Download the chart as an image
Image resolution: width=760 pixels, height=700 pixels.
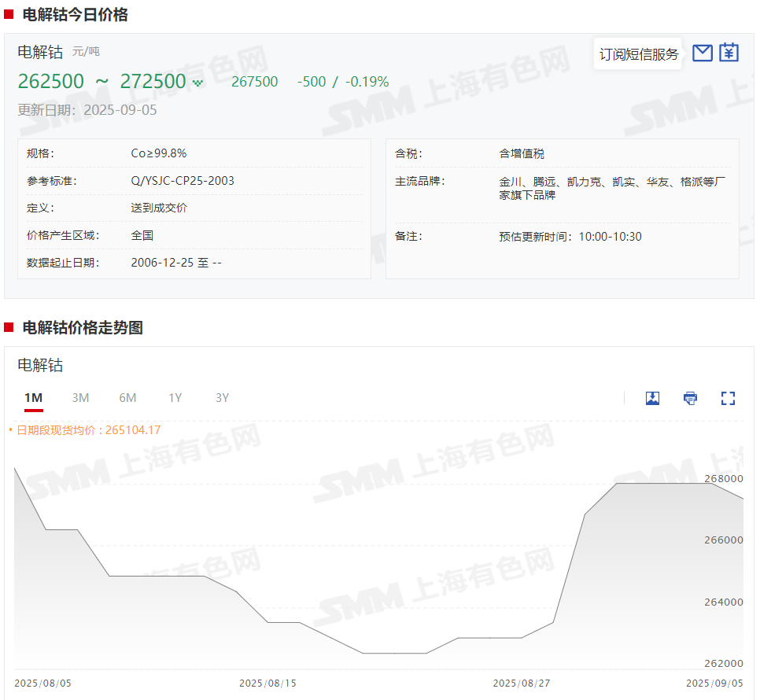652,398
